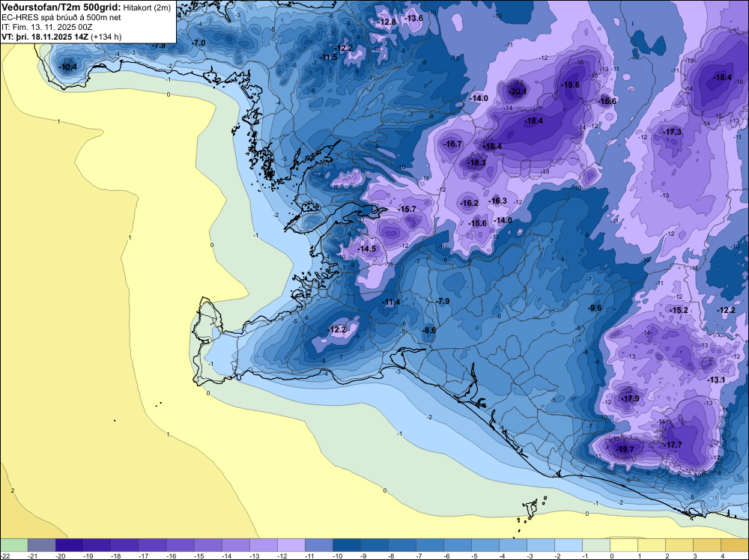The image size is (749, 560).
Task: Click the -15.2 temperature label
Action: point(679,310)
